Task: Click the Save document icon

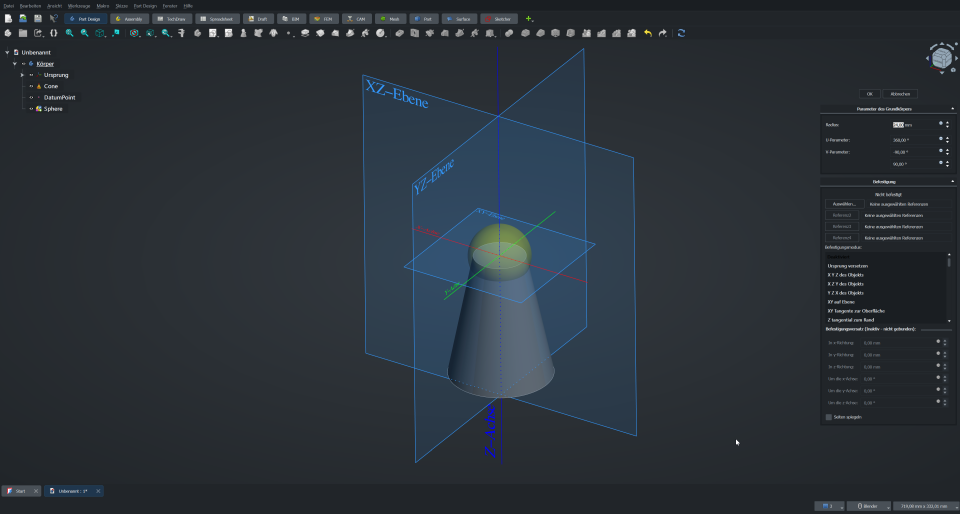Action: [x=37, y=18]
